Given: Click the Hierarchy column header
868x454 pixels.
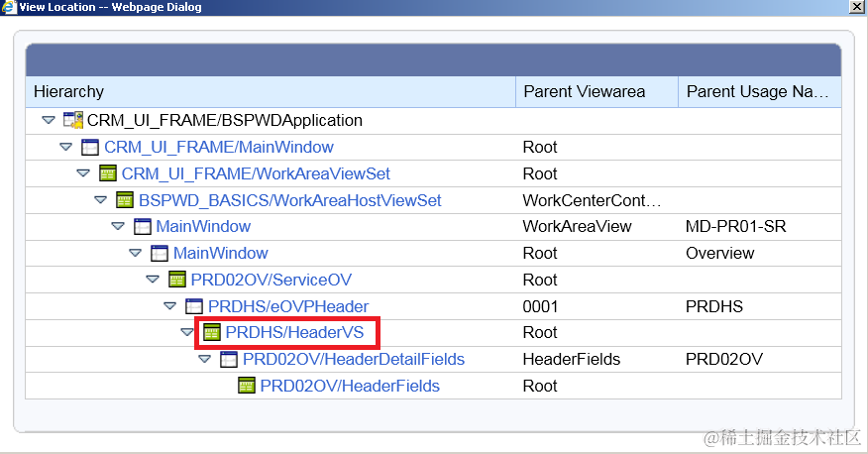Looking at the screenshot, I should coord(271,91).
